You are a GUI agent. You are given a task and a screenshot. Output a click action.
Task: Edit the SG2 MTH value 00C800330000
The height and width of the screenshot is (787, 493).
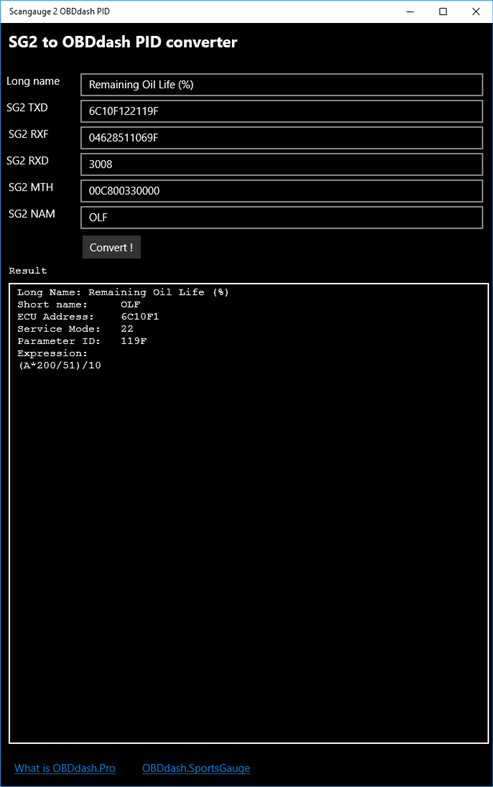(x=282, y=191)
